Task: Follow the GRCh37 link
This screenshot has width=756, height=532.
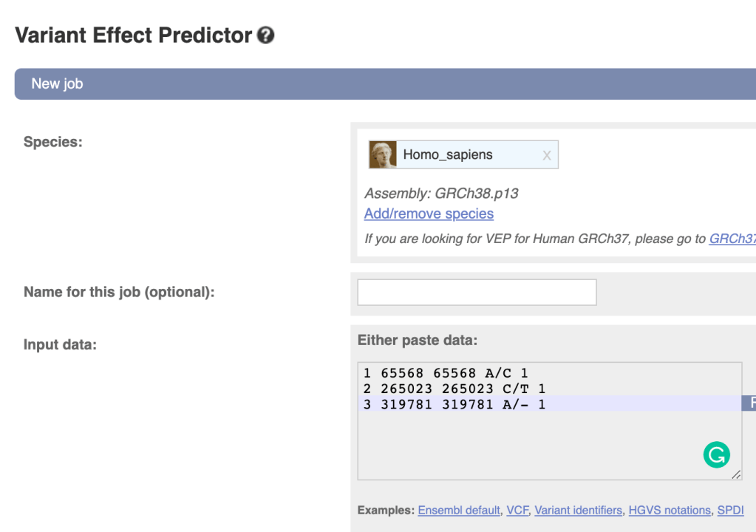Action: click(732, 239)
